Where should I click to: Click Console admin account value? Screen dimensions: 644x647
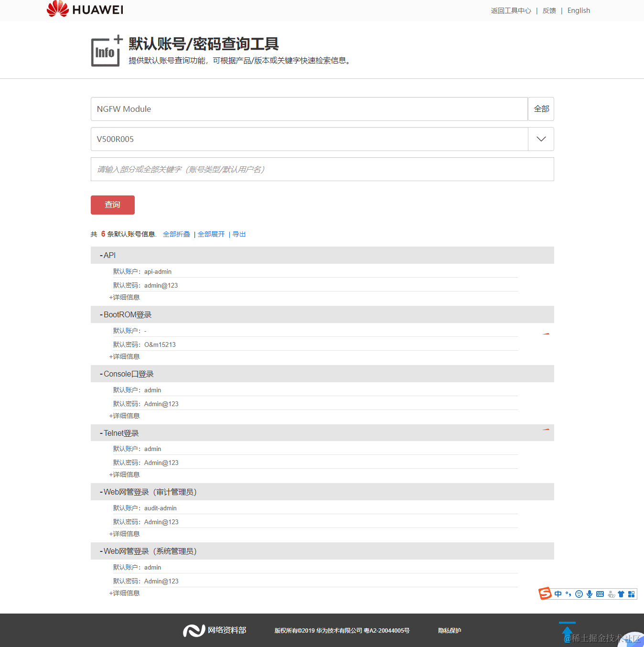point(153,390)
